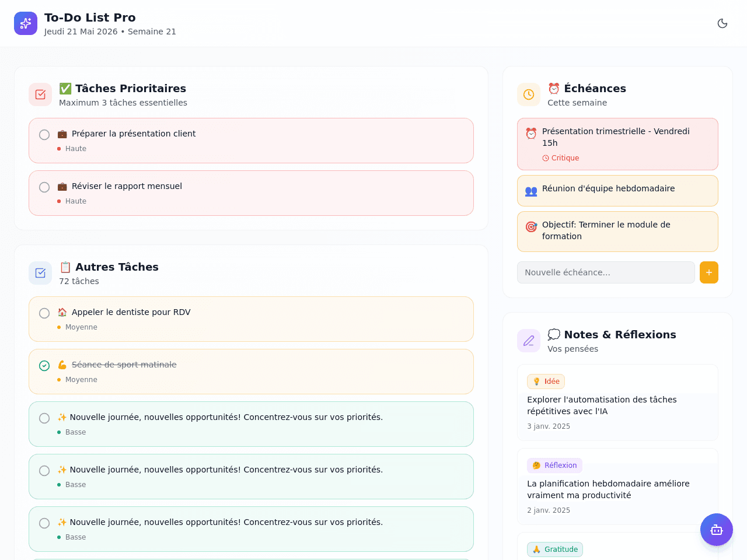Screen dimensions: 747x560
Task: Select the Réflexion tag on the second note
Action: [554, 466]
